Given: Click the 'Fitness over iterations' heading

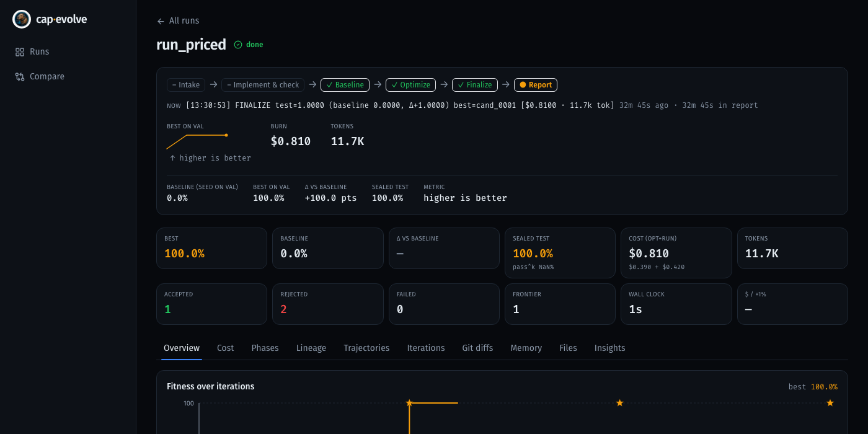Looking at the screenshot, I should tap(211, 386).
